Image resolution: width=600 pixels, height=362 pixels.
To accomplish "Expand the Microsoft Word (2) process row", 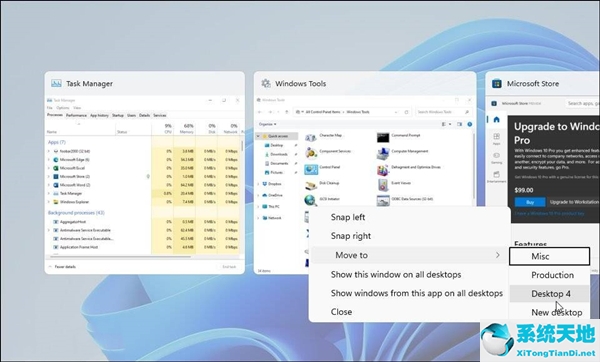I will click(49, 185).
